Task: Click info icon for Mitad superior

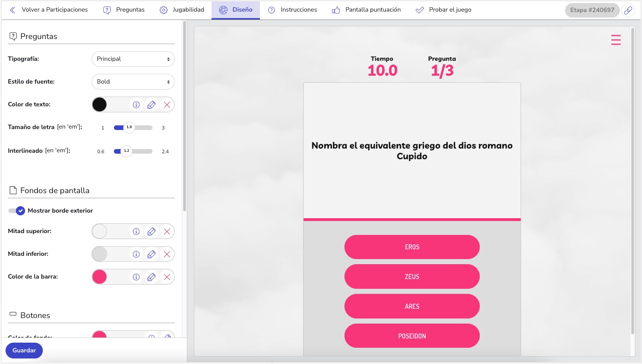Action: click(136, 231)
